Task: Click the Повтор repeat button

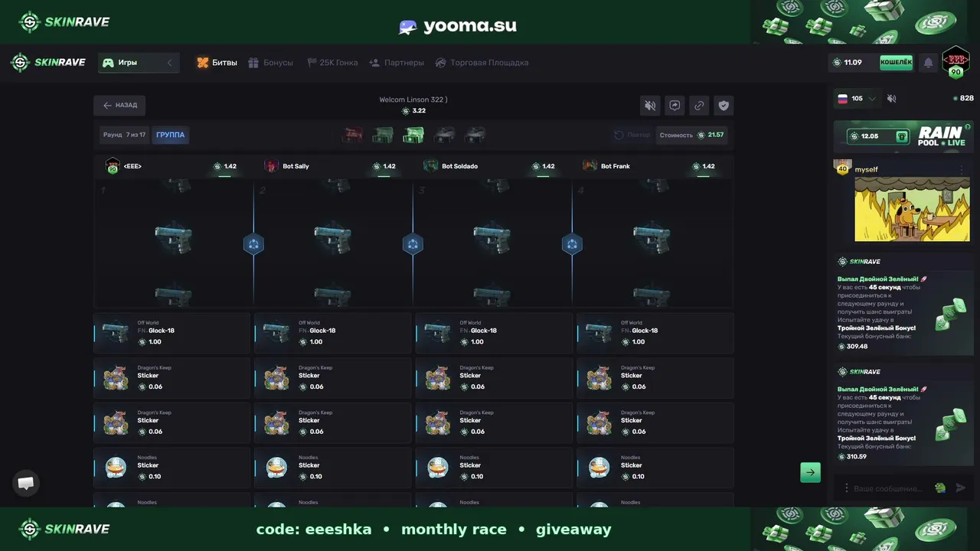Action: [x=632, y=135]
